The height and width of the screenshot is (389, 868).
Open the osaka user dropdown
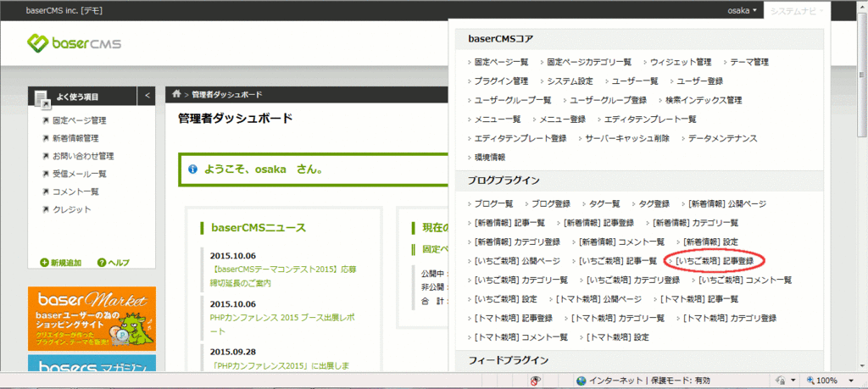(742, 10)
